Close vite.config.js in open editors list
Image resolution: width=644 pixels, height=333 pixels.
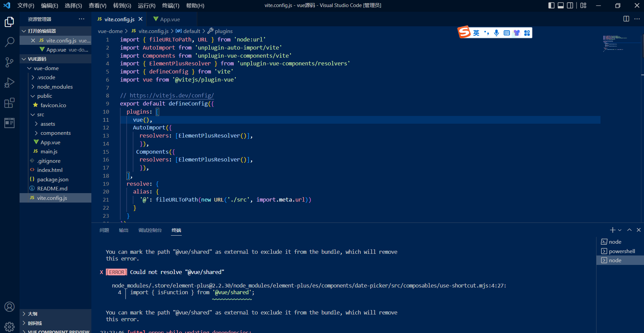tap(33, 40)
